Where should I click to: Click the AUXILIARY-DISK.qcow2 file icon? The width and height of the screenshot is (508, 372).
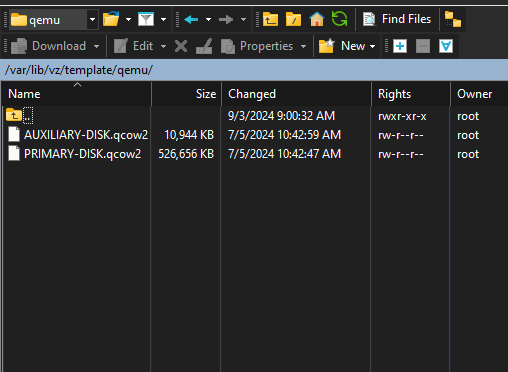[x=14, y=135]
